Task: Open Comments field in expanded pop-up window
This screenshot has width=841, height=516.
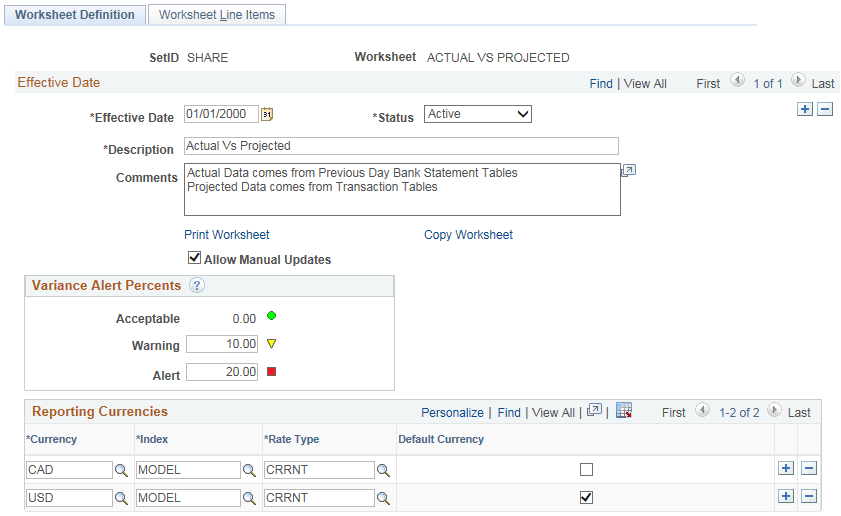Action: pos(628,171)
